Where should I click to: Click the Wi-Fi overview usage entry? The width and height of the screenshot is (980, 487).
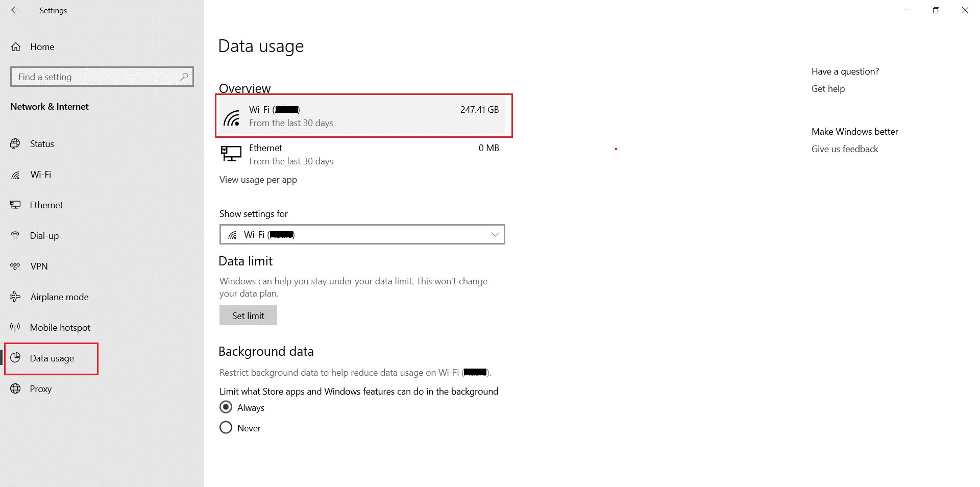click(x=363, y=115)
